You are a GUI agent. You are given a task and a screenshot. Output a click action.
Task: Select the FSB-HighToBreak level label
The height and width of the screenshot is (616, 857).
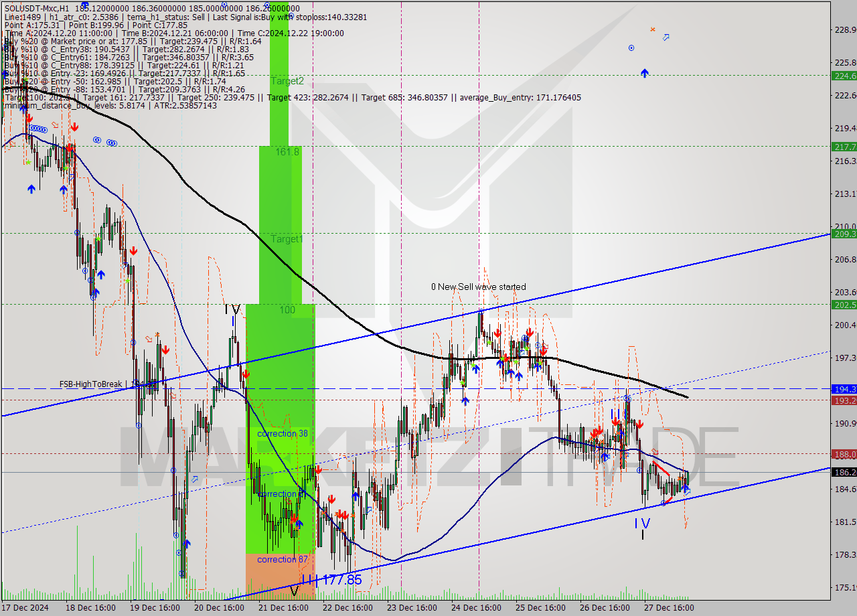90,384
